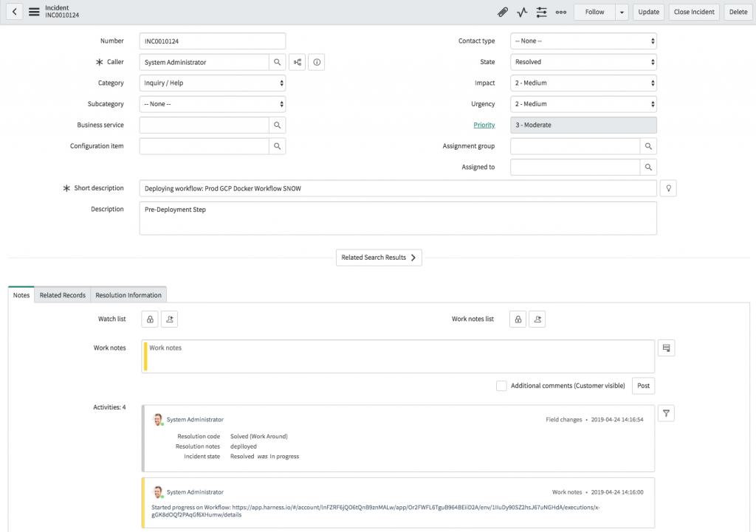Image resolution: width=756 pixels, height=532 pixels.
Task: Click the Assignment group input field
Action: [575, 146]
